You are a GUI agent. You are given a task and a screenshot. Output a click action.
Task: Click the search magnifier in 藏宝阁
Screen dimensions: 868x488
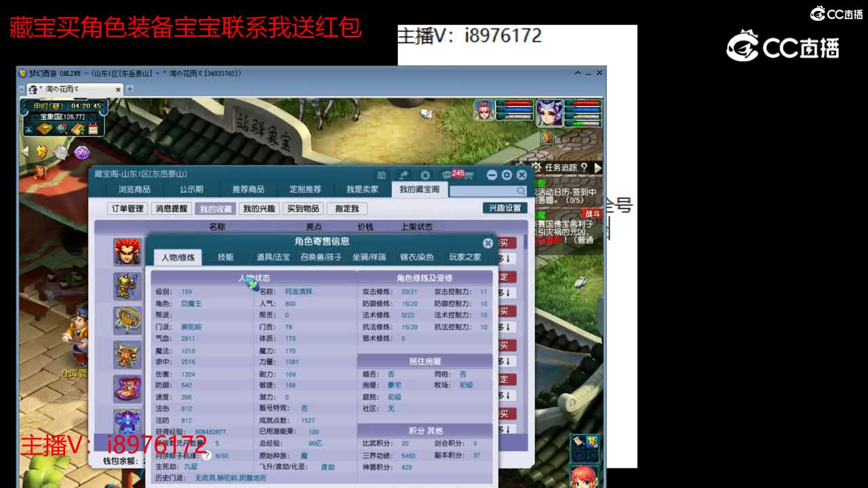tap(520, 191)
